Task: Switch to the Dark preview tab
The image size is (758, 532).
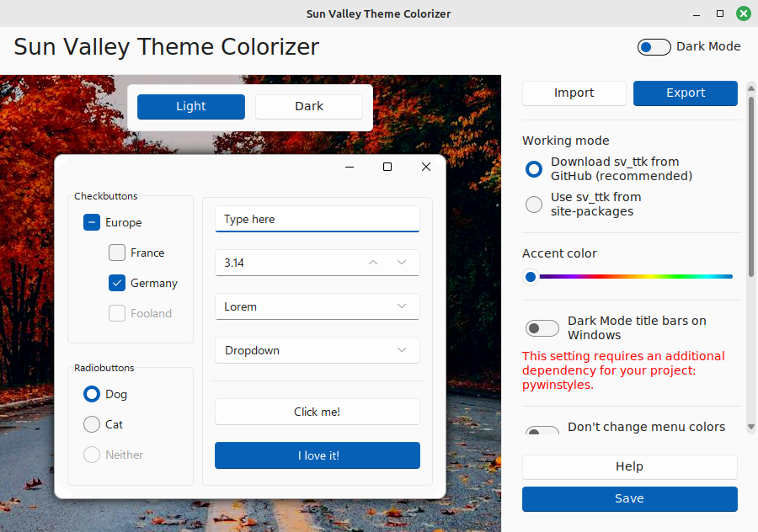Action: coord(309,106)
